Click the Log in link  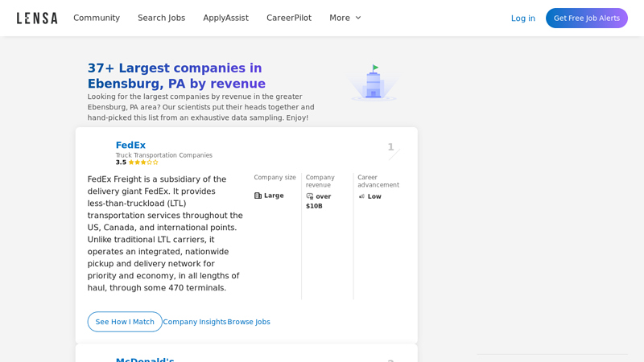coord(522,19)
